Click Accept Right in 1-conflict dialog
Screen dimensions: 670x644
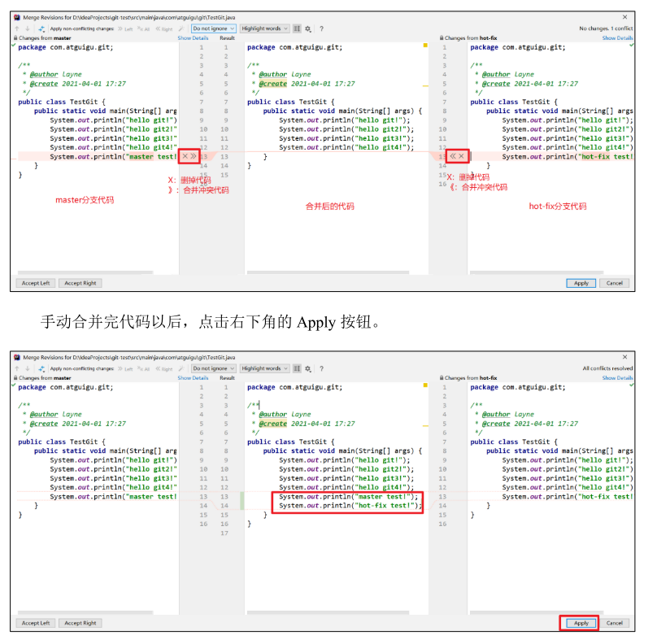tap(80, 283)
